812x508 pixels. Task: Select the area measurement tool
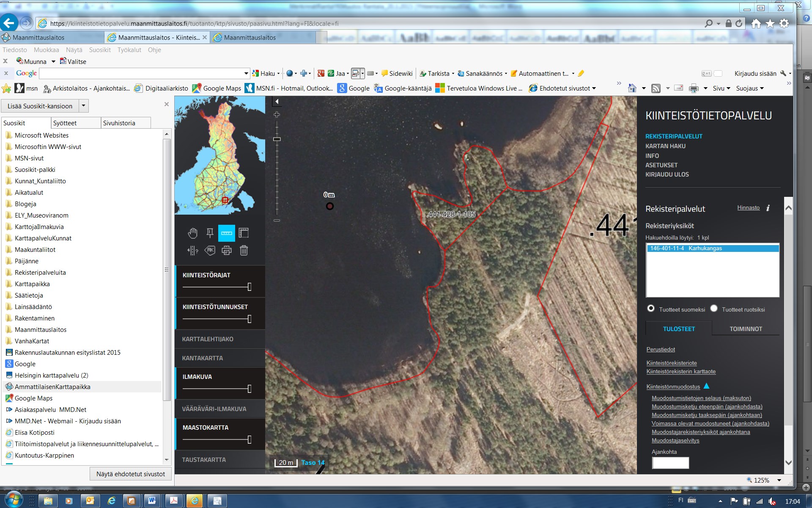click(244, 233)
